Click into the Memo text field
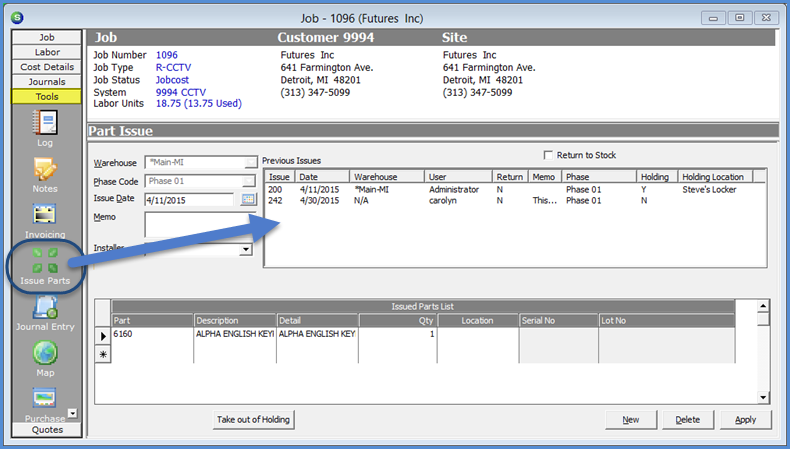Viewport: 790px width, 449px height. pyautogui.click(x=200, y=224)
